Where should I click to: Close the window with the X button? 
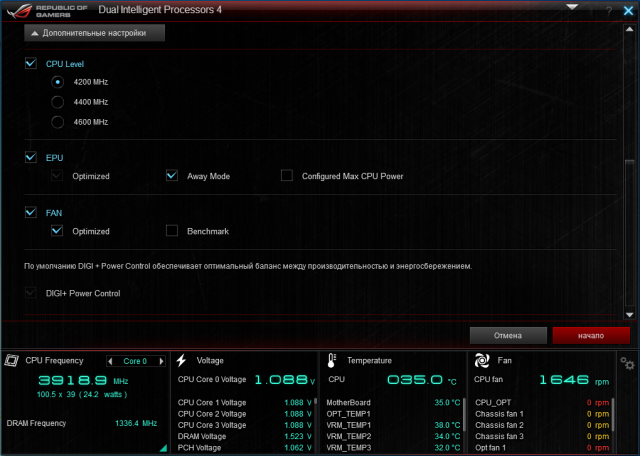click(629, 11)
